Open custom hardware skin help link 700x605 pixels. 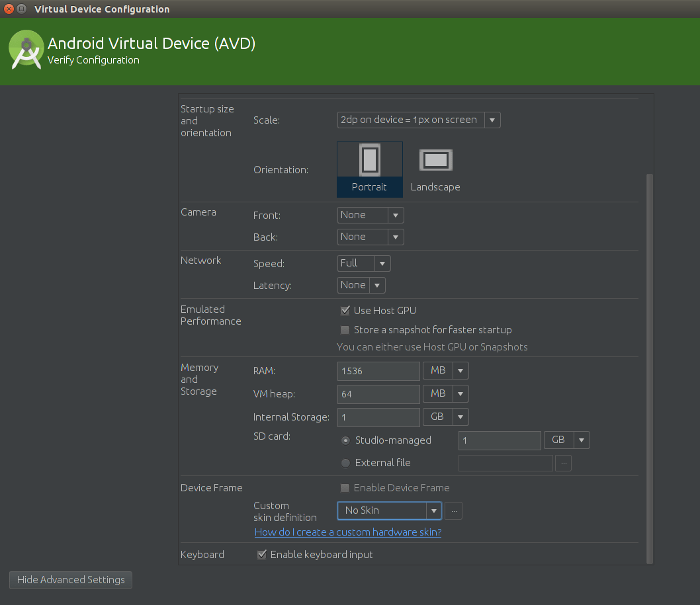click(x=348, y=532)
